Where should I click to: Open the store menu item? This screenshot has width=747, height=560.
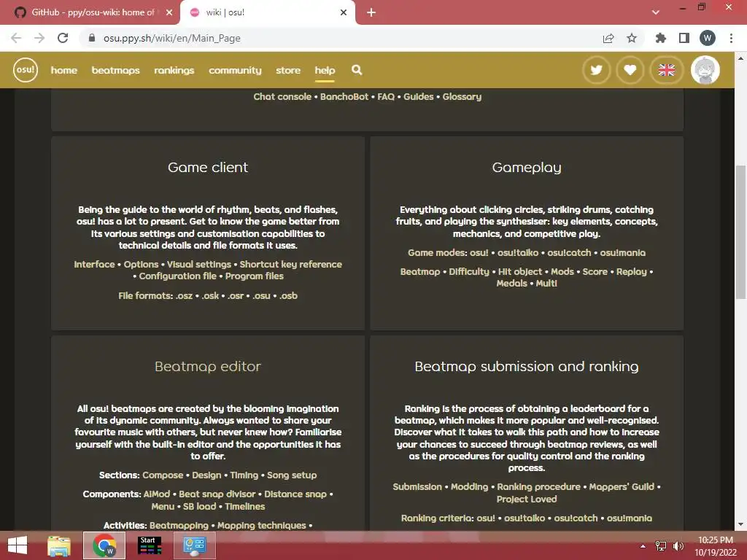(x=288, y=70)
